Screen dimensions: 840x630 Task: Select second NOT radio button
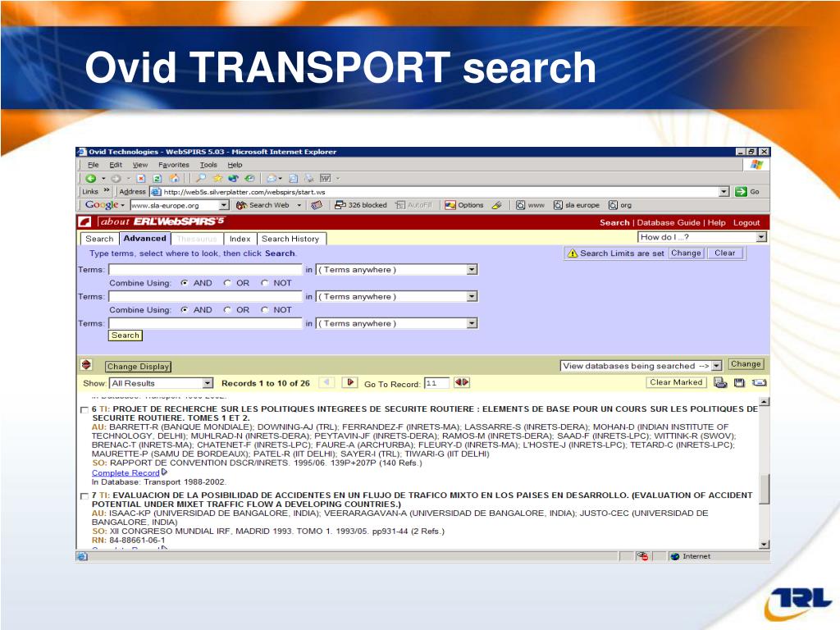(x=265, y=309)
